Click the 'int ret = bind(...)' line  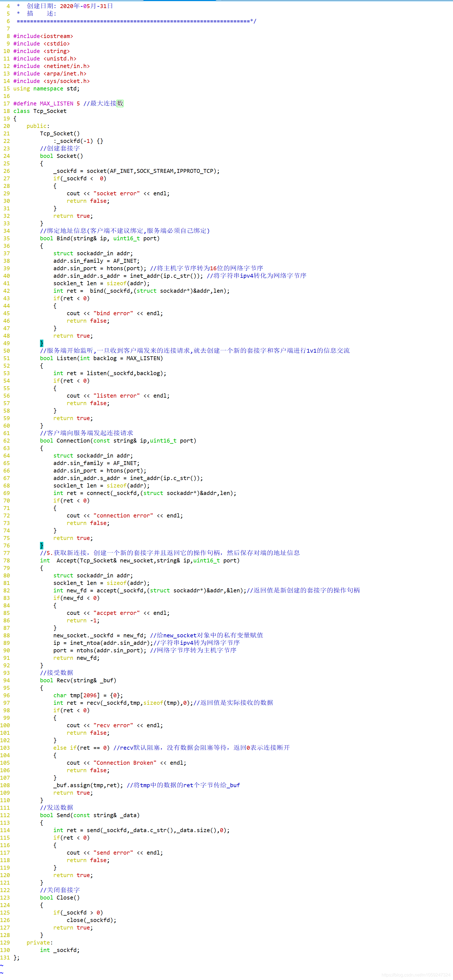[142, 291]
